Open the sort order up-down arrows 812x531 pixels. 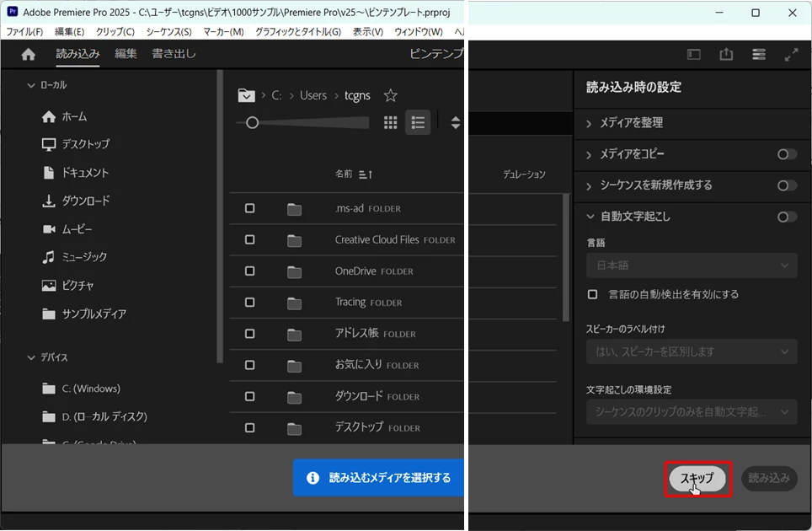click(x=455, y=123)
